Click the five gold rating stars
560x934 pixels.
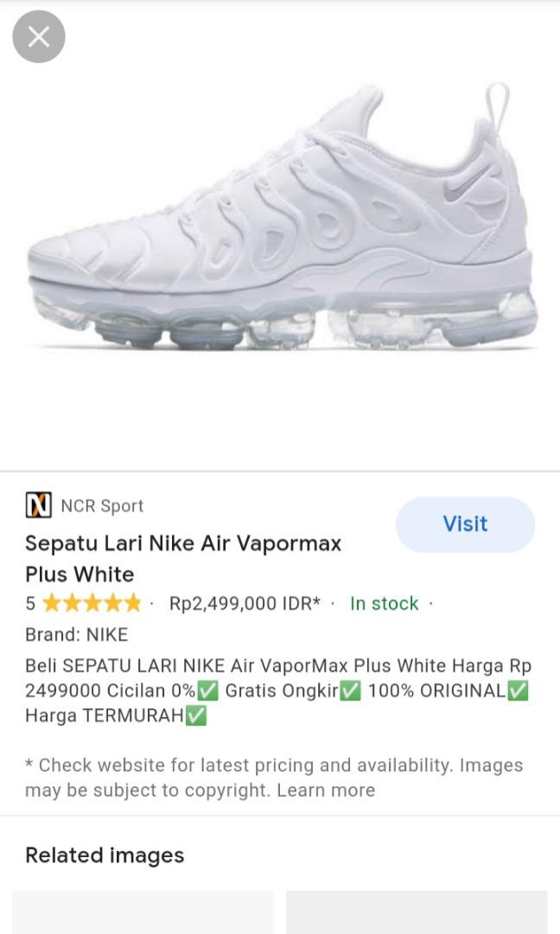coord(91,604)
